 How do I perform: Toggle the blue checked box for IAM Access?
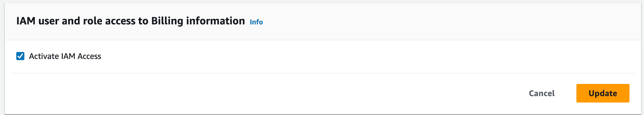(20, 56)
